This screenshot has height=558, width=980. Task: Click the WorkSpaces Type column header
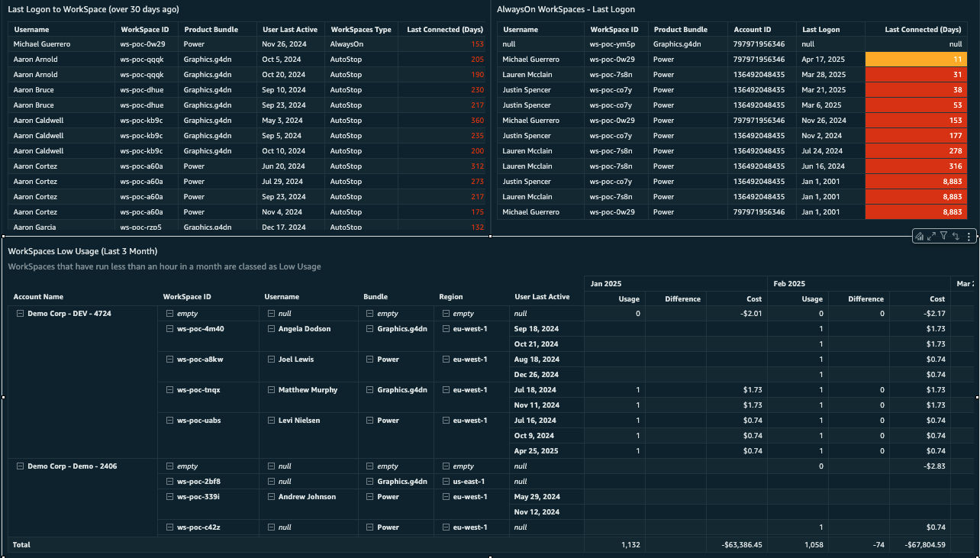tap(360, 30)
